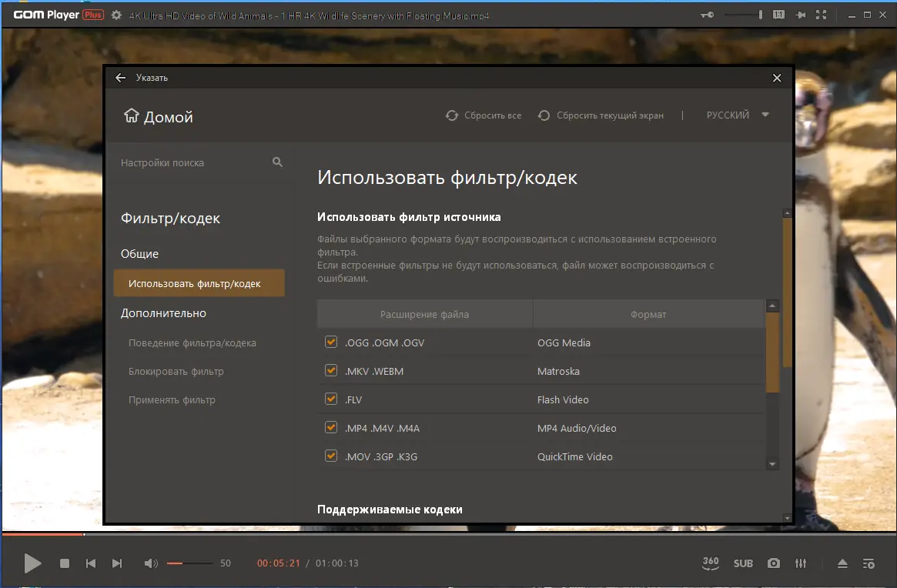The width and height of the screenshot is (897, 588).
Task: Stop playback with the stop icon
Action: pyautogui.click(x=65, y=563)
